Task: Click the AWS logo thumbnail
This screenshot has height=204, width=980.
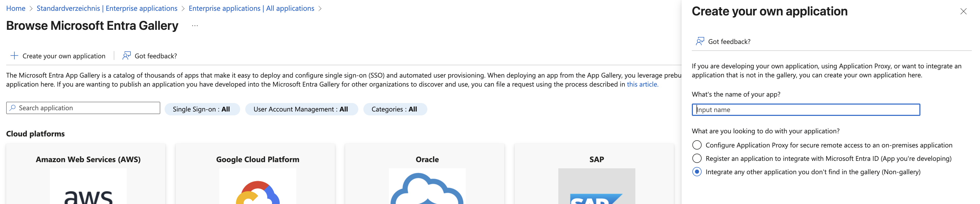Action: (88, 186)
